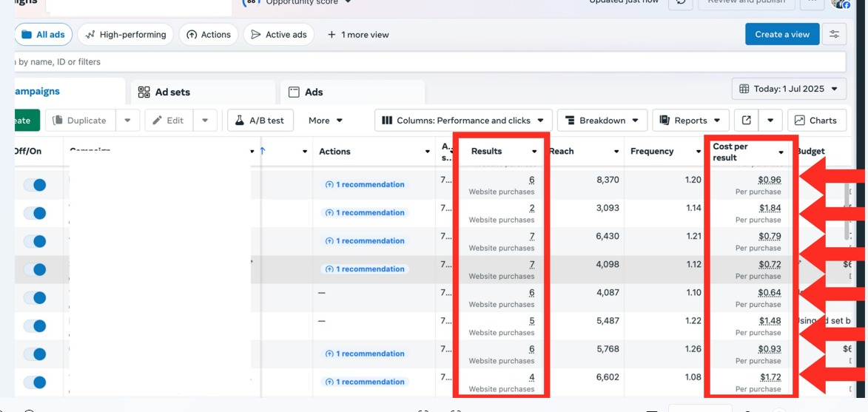868x412 pixels.
Task: Click the Create a view button
Action: [781, 34]
